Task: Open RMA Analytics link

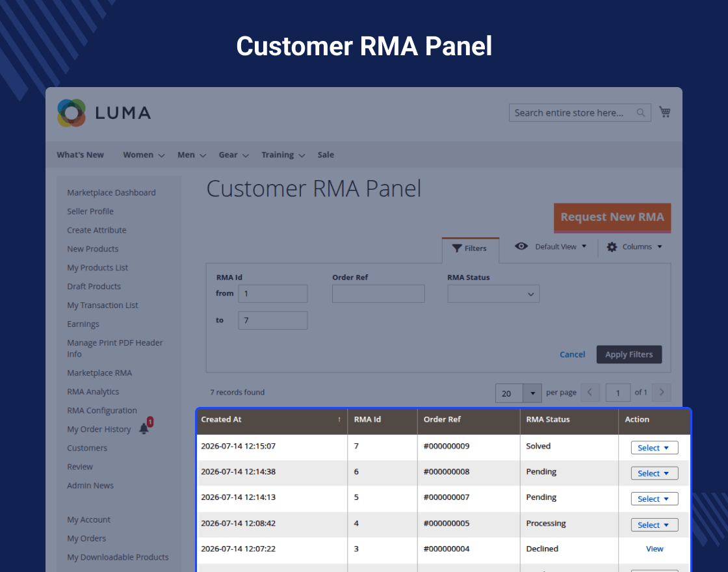Action: pos(93,392)
